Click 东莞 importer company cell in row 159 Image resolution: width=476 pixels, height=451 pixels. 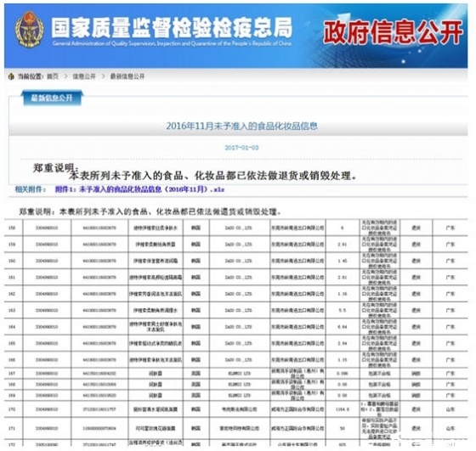tap(297, 244)
